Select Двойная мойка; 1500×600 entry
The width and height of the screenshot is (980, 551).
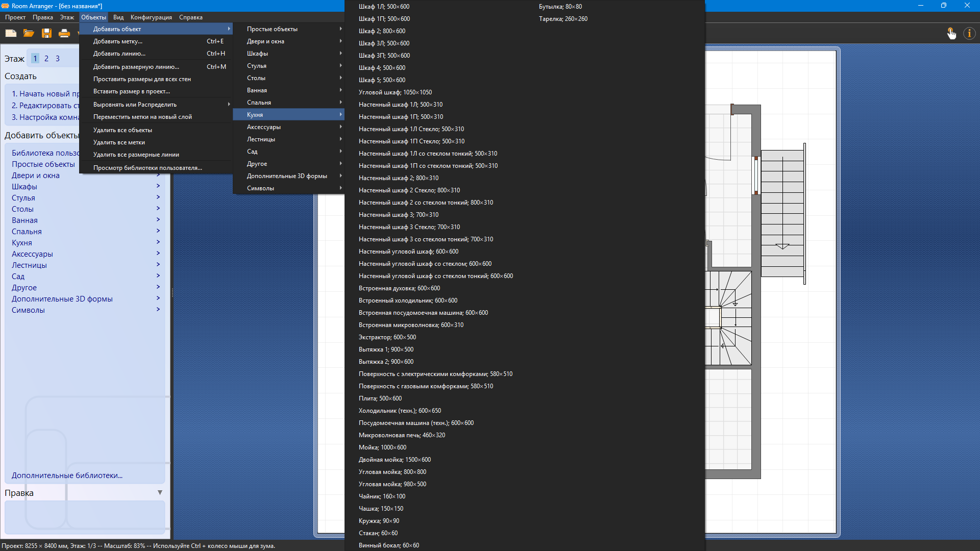point(395,460)
